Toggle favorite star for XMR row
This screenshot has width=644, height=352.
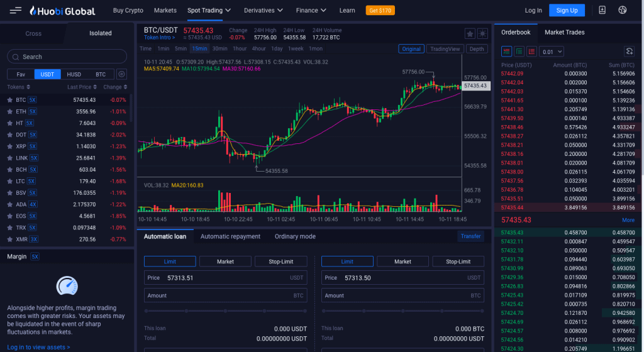coord(9,239)
